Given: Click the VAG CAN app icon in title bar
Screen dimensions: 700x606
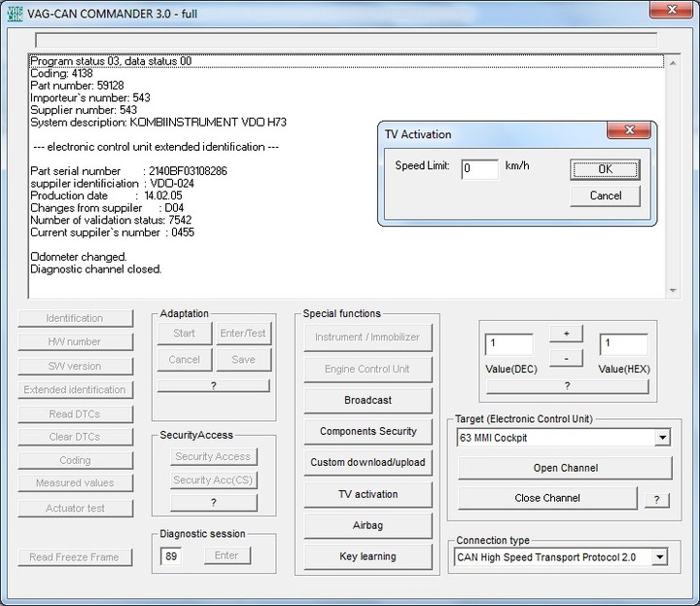Looking at the screenshot, I should (15, 11).
